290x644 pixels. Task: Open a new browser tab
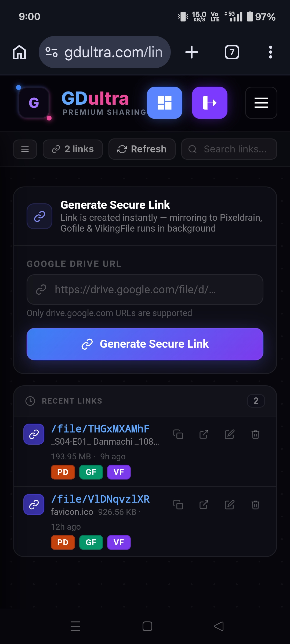(x=191, y=52)
